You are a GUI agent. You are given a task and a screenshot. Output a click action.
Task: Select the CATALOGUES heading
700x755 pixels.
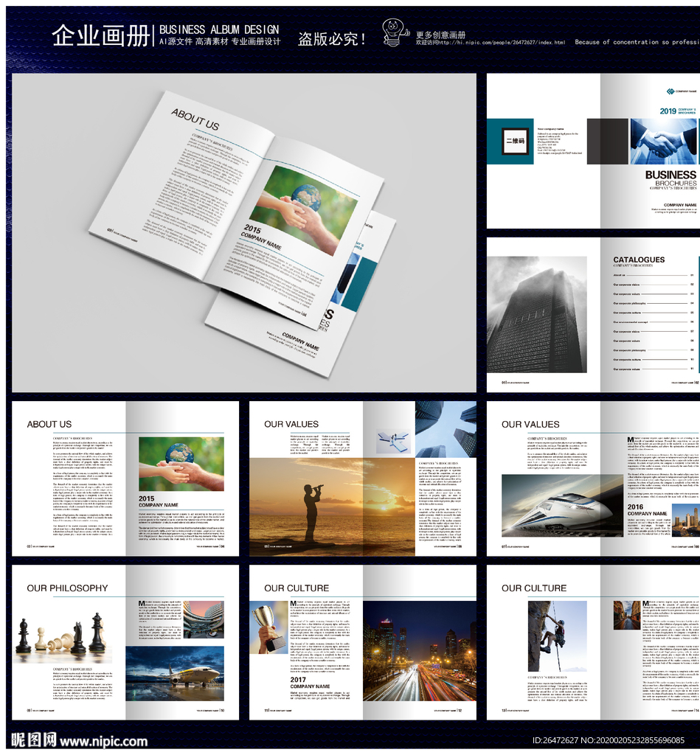(639, 260)
